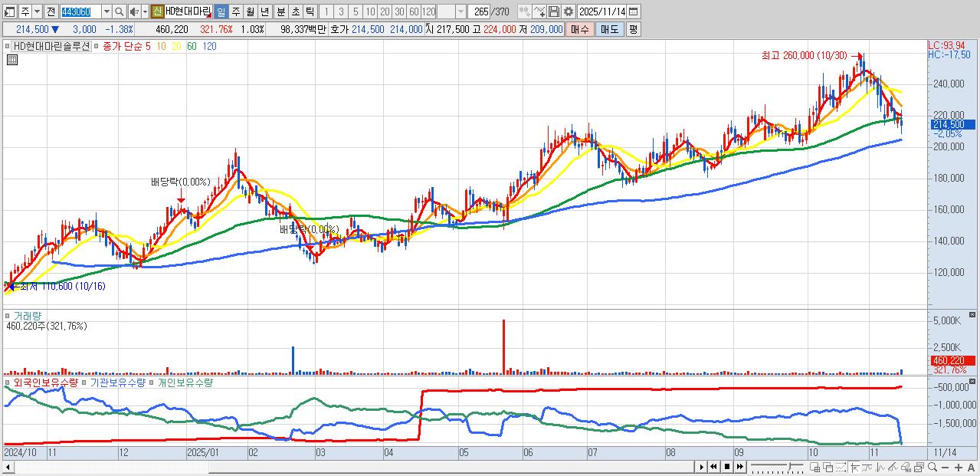Open the calendar date picker icon
The height and width of the screenshot is (476, 980).
[x=633, y=11]
